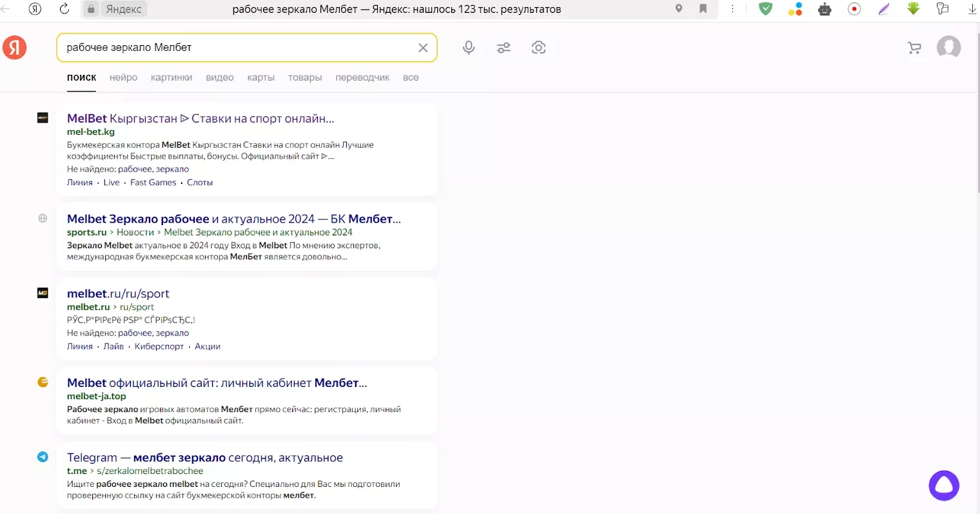980x514 pixels.
Task: Open Telegram мелбет зеркало result title
Action: (205, 457)
